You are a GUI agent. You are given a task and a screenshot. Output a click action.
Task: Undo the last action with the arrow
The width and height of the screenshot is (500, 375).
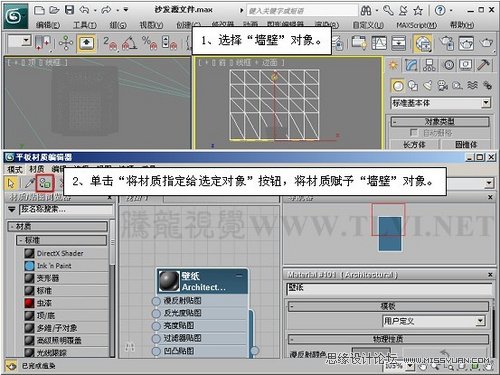(x=84, y=10)
